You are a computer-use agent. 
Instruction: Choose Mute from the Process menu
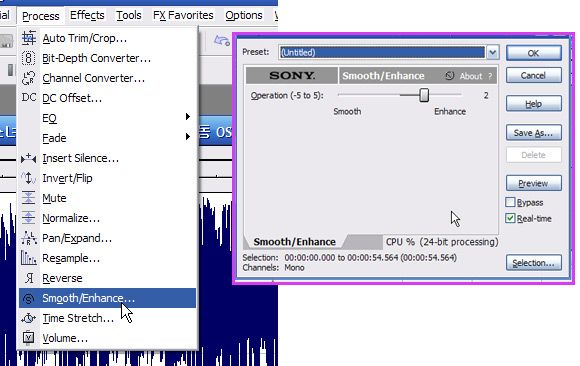coord(107,198)
